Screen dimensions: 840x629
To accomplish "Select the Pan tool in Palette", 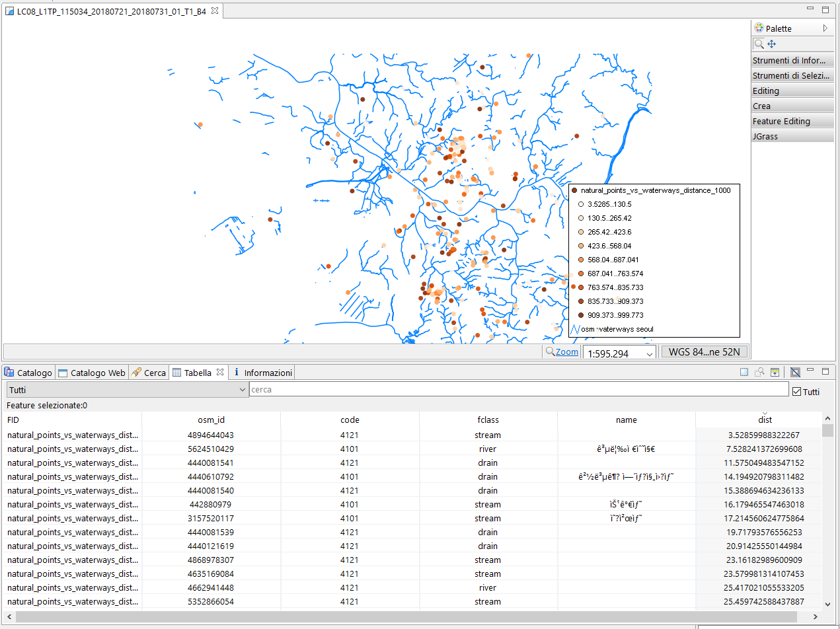I will point(771,44).
